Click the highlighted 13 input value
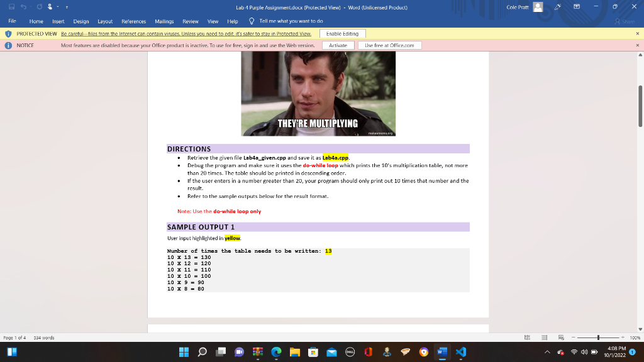The image size is (644, 362). (328, 251)
